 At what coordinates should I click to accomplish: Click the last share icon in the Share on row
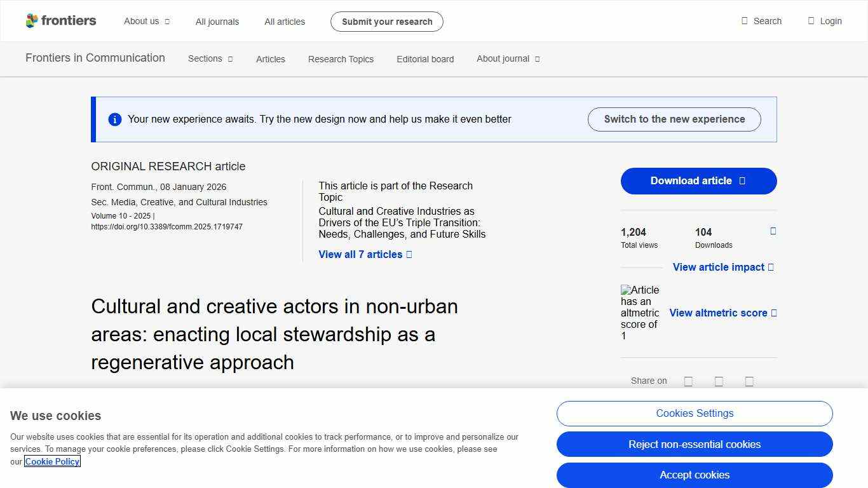(x=749, y=381)
